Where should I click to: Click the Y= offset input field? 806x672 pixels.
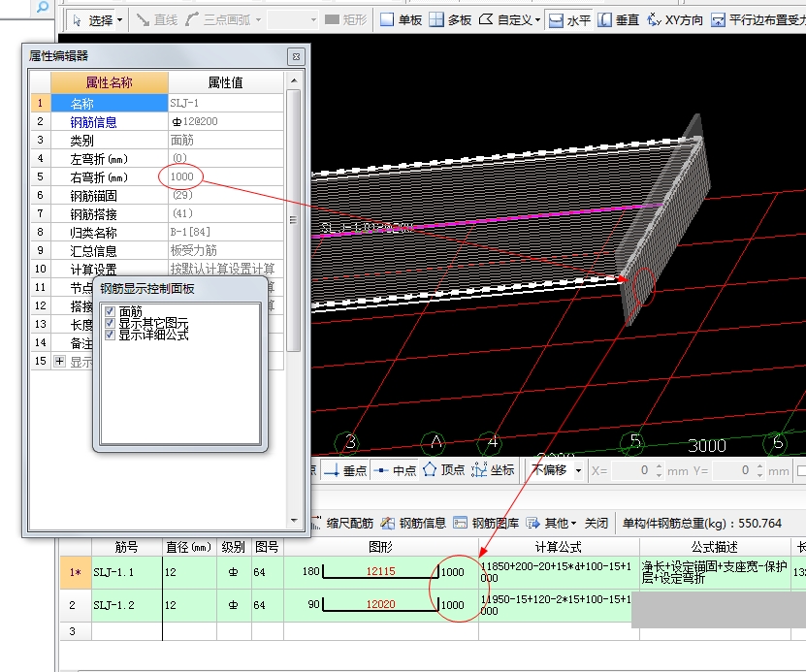[732, 470]
